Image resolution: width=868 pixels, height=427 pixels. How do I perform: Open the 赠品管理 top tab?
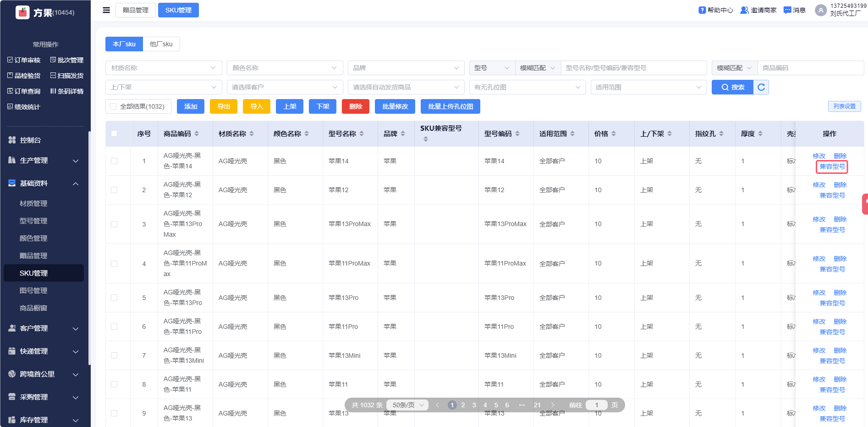136,10
